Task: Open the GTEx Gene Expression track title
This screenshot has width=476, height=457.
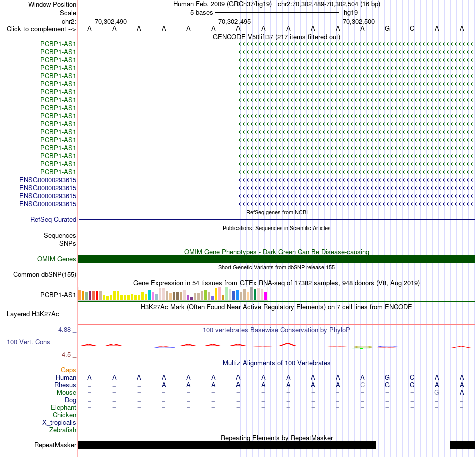Action: click(277, 283)
